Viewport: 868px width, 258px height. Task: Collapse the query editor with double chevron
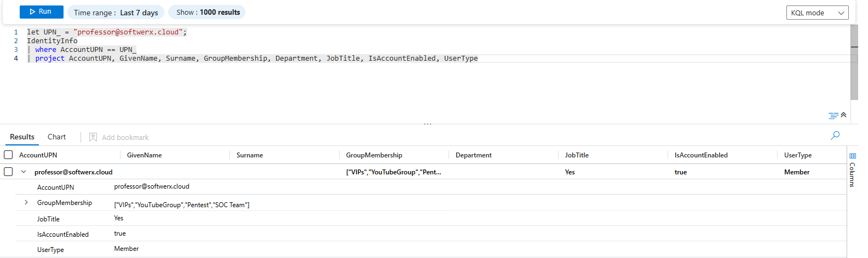tap(843, 115)
